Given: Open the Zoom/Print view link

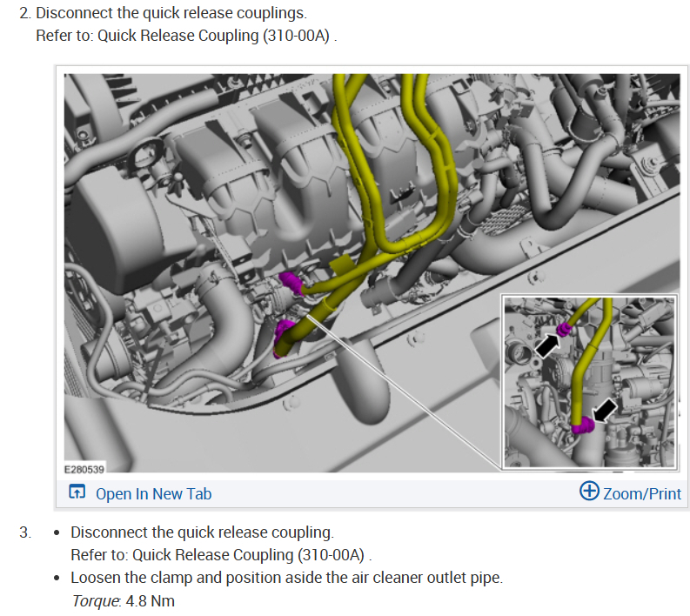Looking at the screenshot, I should (x=641, y=493).
